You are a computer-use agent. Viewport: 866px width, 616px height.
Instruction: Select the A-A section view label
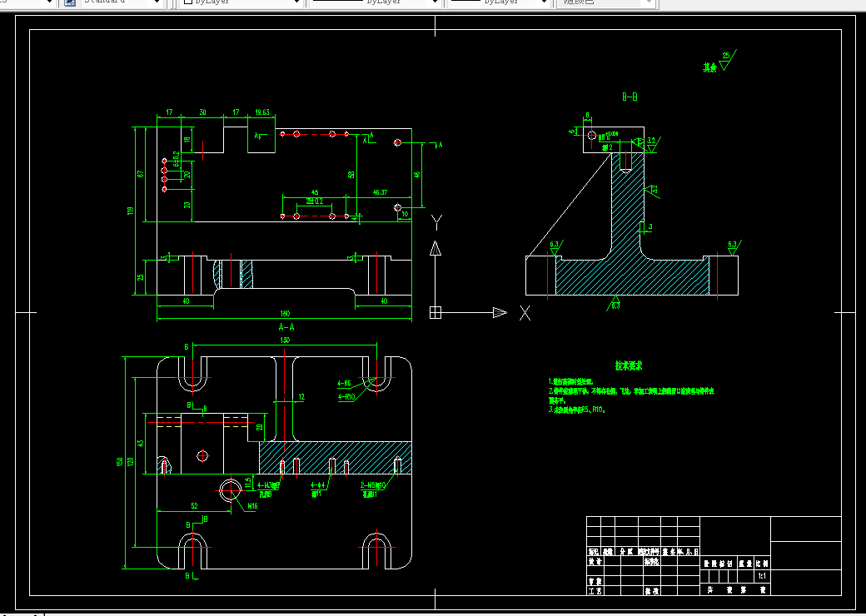[x=286, y=327]
